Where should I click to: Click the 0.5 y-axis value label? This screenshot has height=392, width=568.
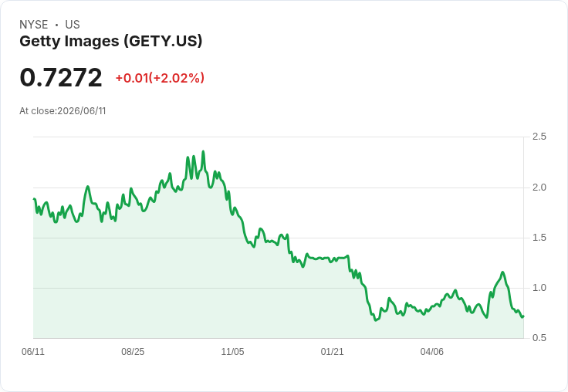[539, 338]
